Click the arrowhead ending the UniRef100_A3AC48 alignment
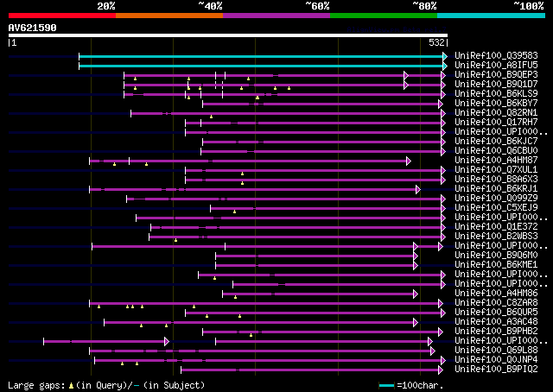Screen dimensions: 553x392 click(x=416, y=323)
